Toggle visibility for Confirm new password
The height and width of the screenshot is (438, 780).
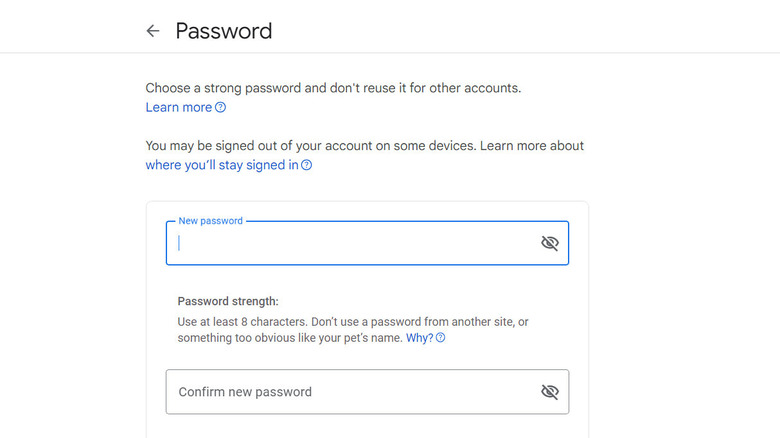click(x=549, y=392)
